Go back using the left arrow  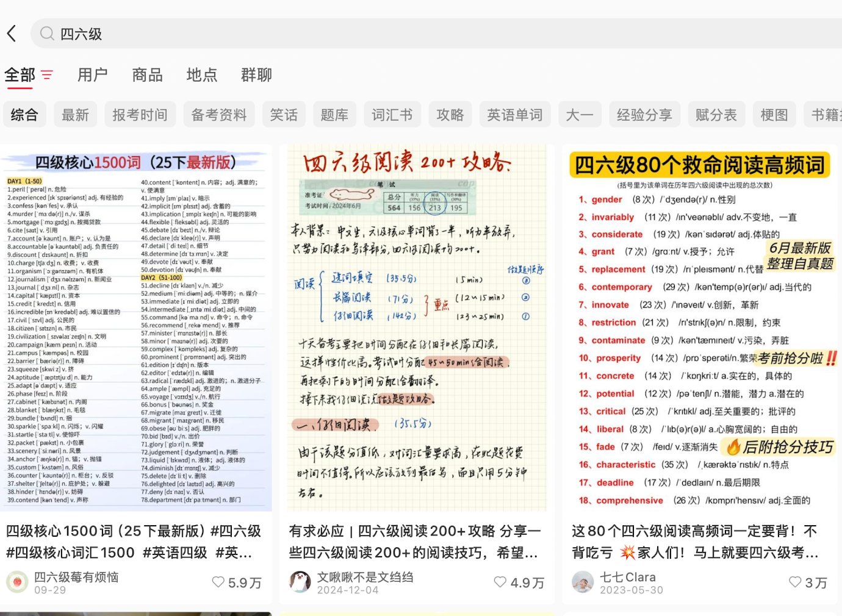point(12,34)
